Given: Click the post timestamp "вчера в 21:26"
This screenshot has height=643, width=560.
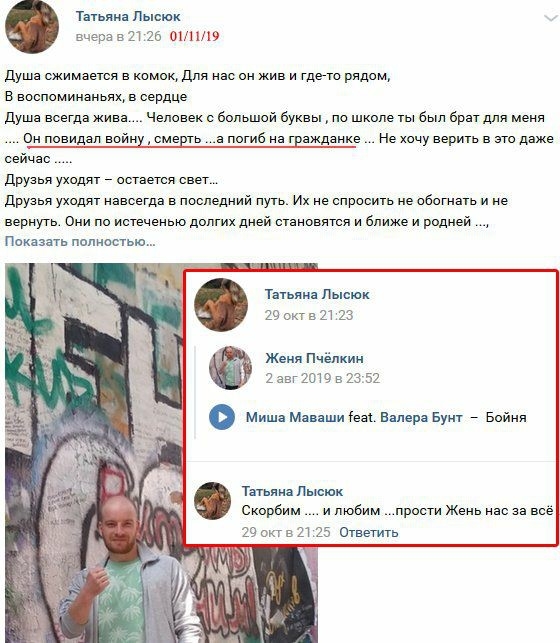Looking at the screenshot, I should click(x=118, y=36).
